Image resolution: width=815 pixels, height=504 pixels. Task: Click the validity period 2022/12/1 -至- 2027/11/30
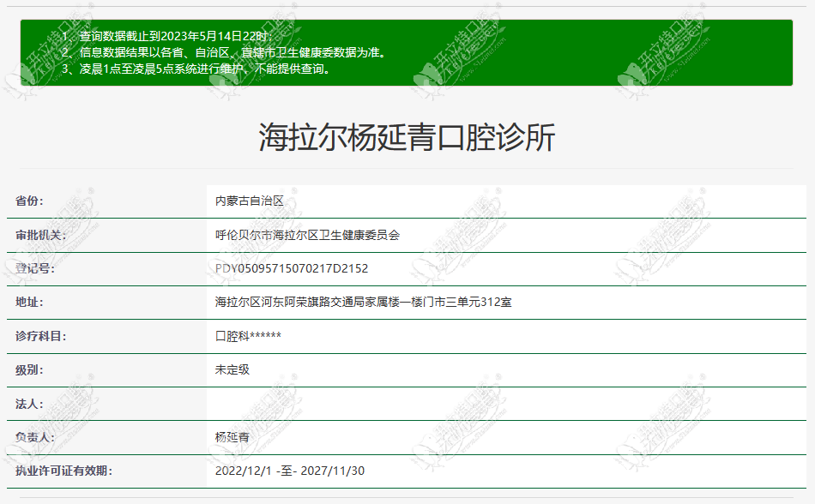(290, 471)
